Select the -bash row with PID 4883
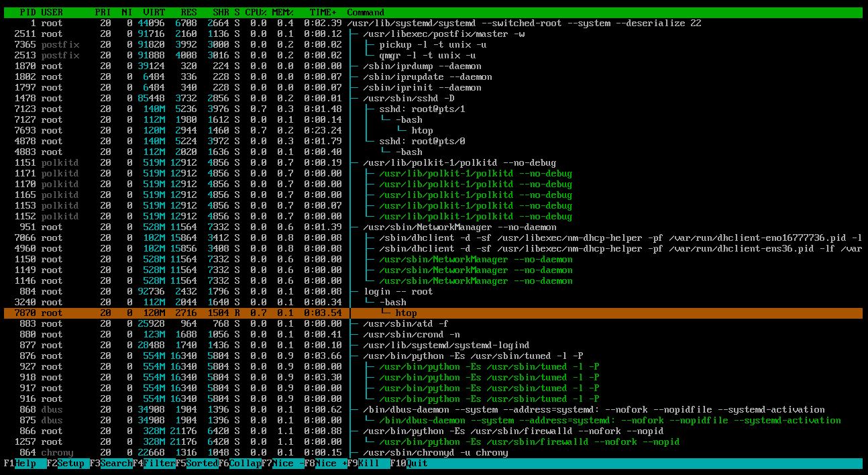Image resolution: width=868 pixels, height=475 pixels. point(433,152)
